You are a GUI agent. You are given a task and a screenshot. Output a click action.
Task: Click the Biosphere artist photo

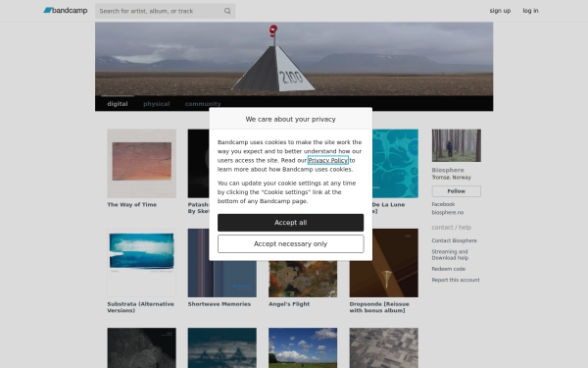(457, 145)
